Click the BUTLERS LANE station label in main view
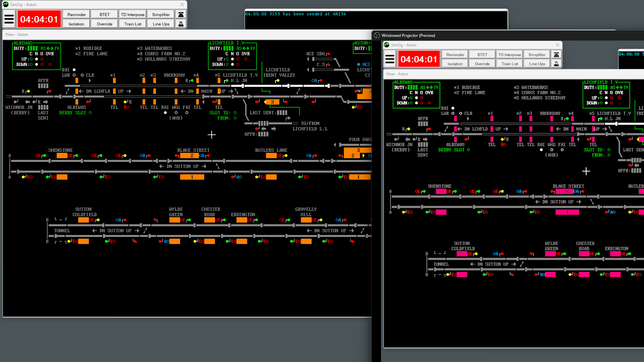 point(271,150)
